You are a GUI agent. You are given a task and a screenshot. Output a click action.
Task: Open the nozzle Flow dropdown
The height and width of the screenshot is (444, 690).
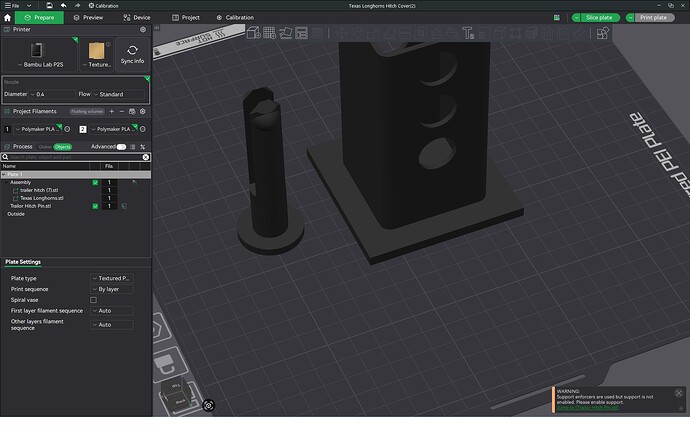[118, 94]
